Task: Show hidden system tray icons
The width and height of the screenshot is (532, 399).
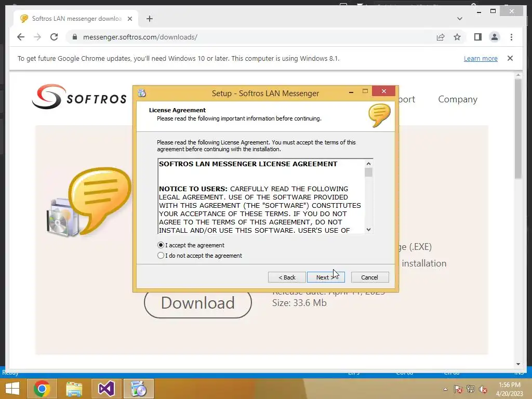Action: tap(445, 389)
